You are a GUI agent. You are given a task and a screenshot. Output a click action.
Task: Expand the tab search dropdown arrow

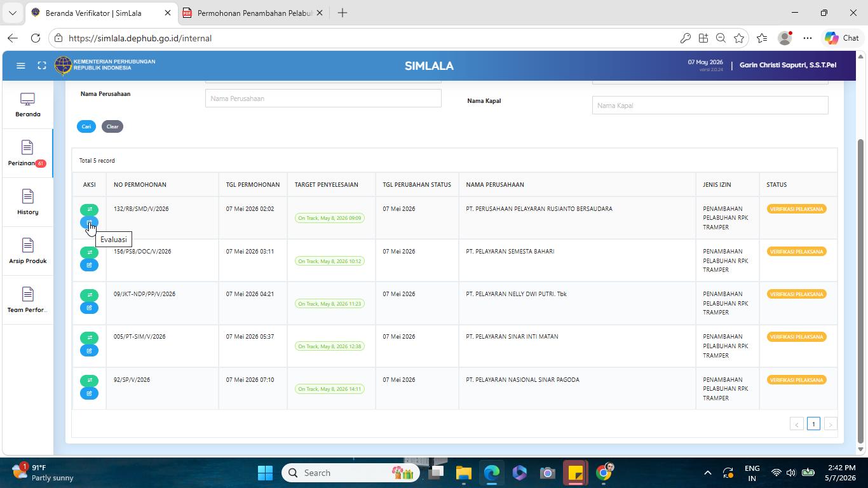pos(12,13)
